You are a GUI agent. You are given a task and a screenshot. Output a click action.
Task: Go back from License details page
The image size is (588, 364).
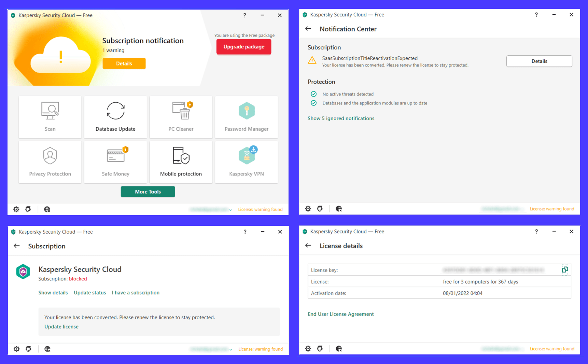click(308, 245)
